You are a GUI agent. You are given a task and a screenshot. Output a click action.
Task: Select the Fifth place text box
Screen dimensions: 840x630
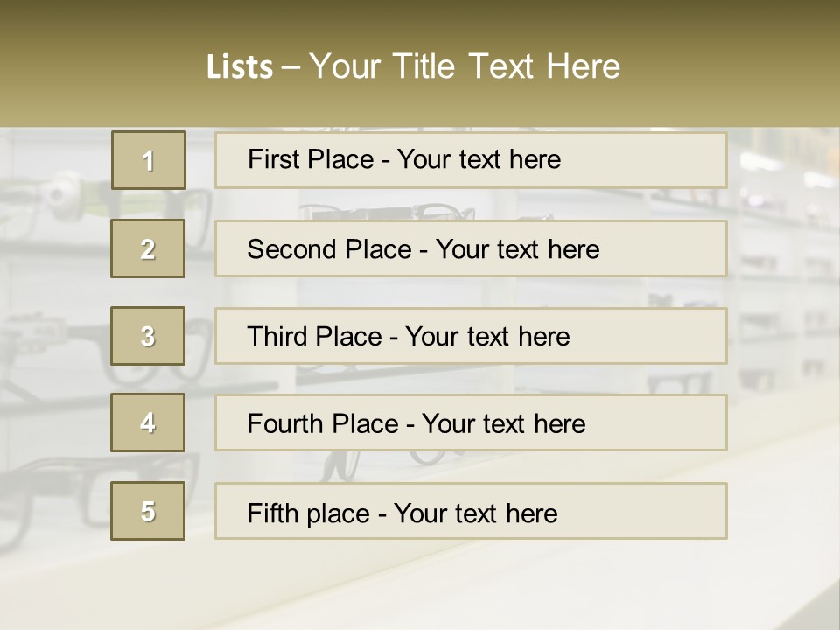[x=471, y=510]
